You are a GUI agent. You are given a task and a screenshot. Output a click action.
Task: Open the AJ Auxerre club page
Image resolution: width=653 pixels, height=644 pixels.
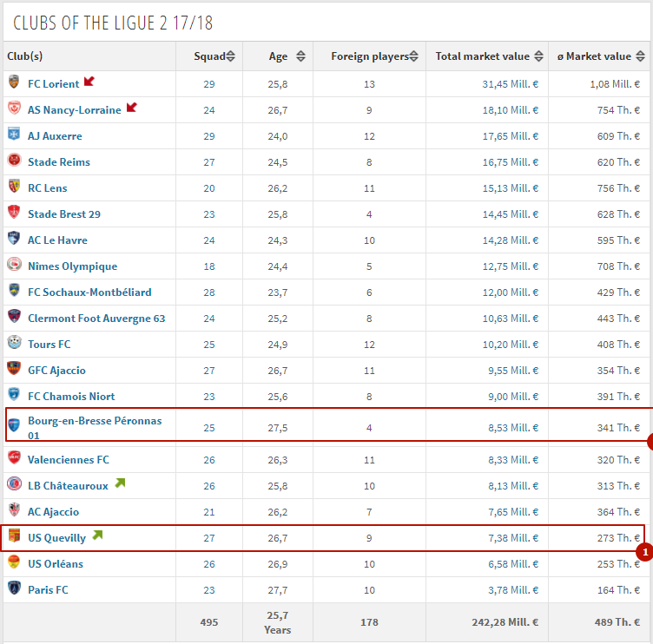click(55, 136)
